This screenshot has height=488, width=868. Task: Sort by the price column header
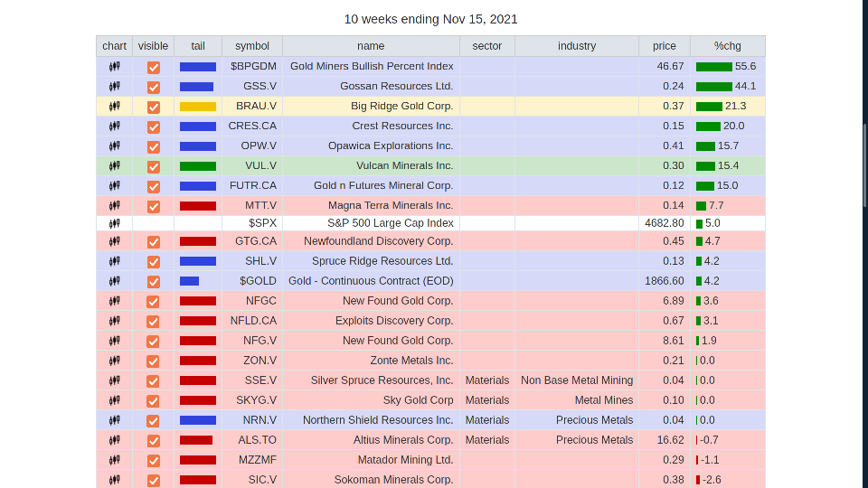664,46
